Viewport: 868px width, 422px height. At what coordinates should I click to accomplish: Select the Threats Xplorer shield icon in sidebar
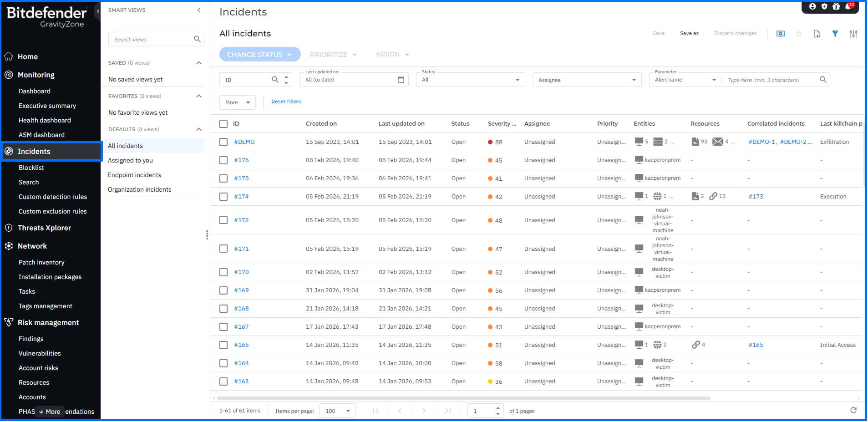(x=9, y=228)
